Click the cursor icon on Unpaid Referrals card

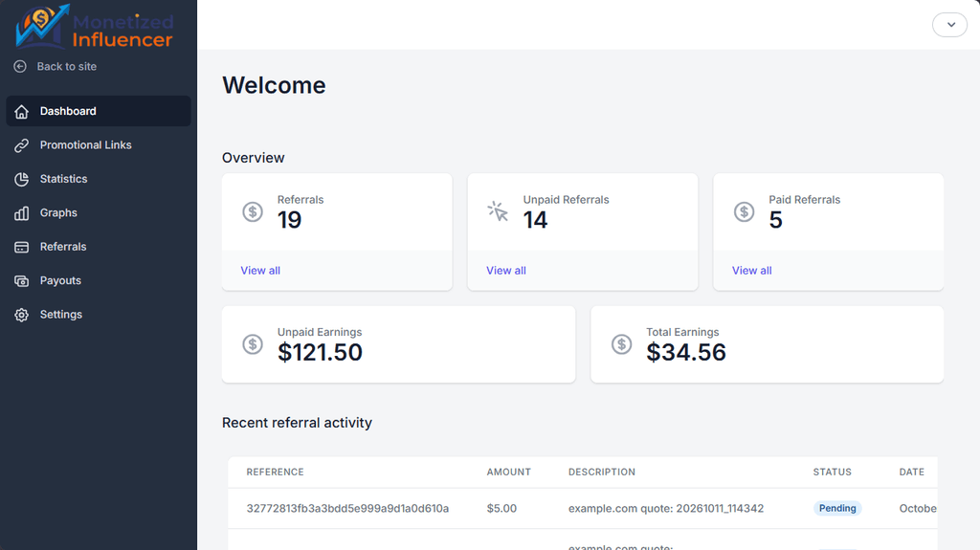(x=498, y=211)
